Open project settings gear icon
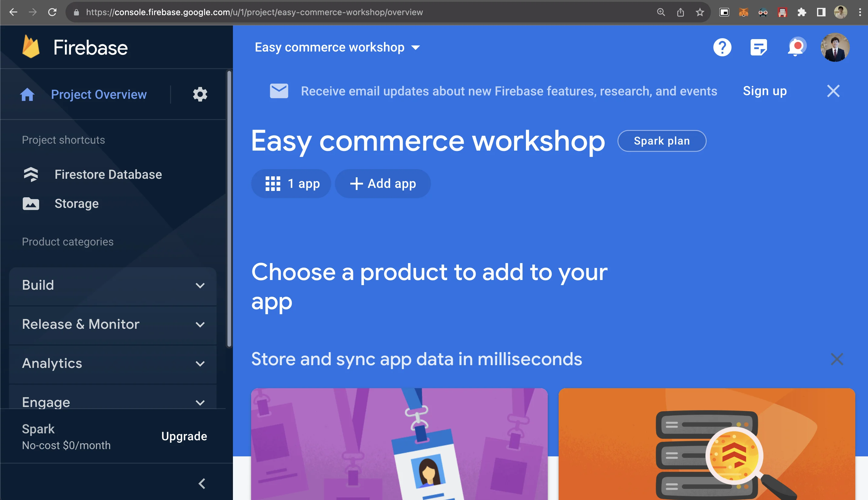This screenshot has width=868, height=500. (200, 94)
